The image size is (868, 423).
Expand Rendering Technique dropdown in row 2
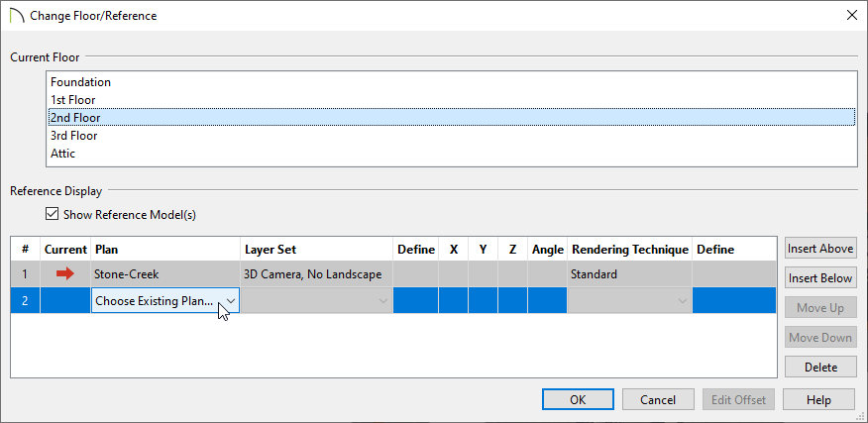629,300
